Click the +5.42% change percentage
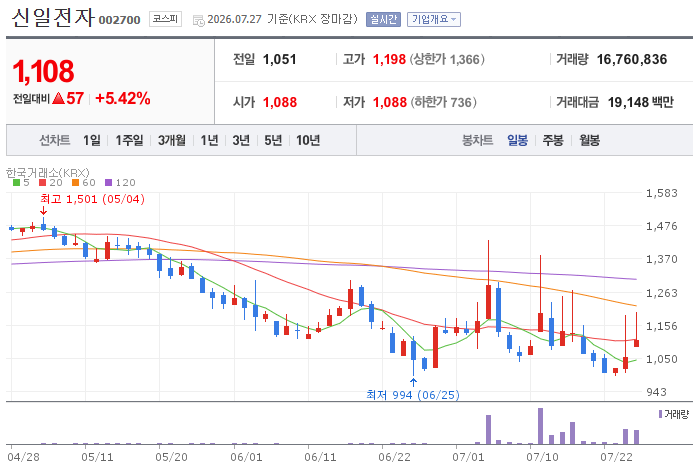 (x=122, y=98)
